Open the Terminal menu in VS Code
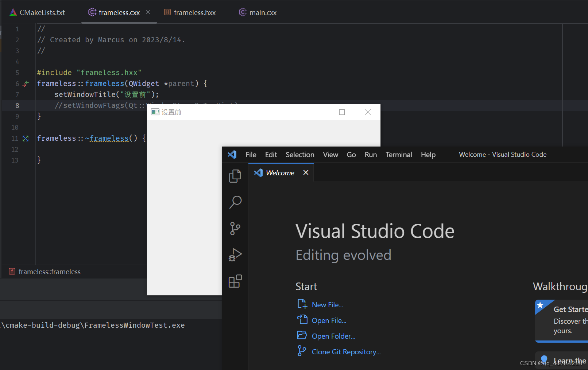Viewport: 588px width, 370px height. 399,155
